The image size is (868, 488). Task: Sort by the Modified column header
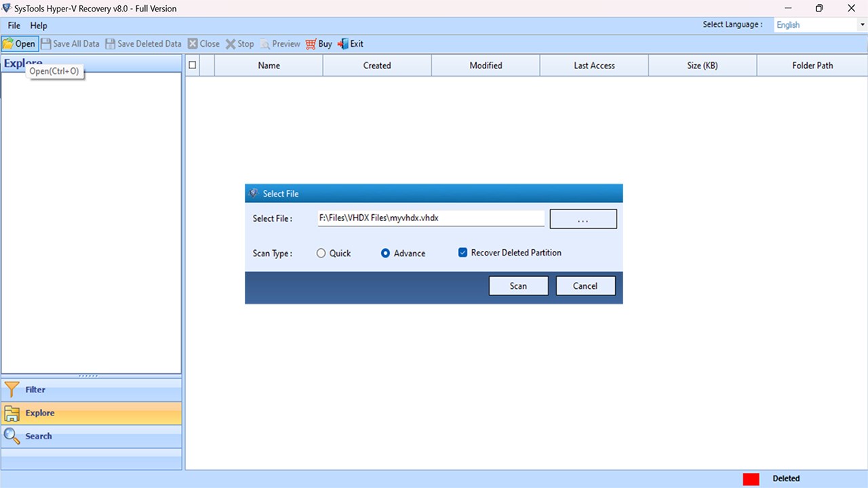tap(486, 66)
